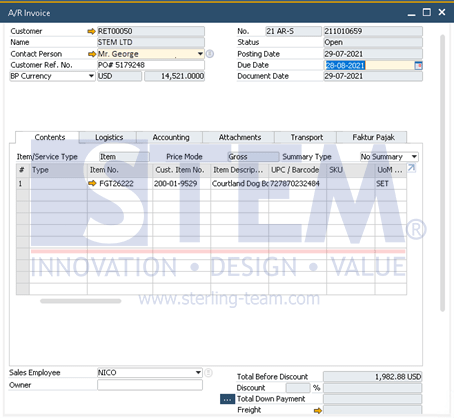The image size is (454, 418).
Task: Click the Sales Employee info icon
Action: click(208, 372)
